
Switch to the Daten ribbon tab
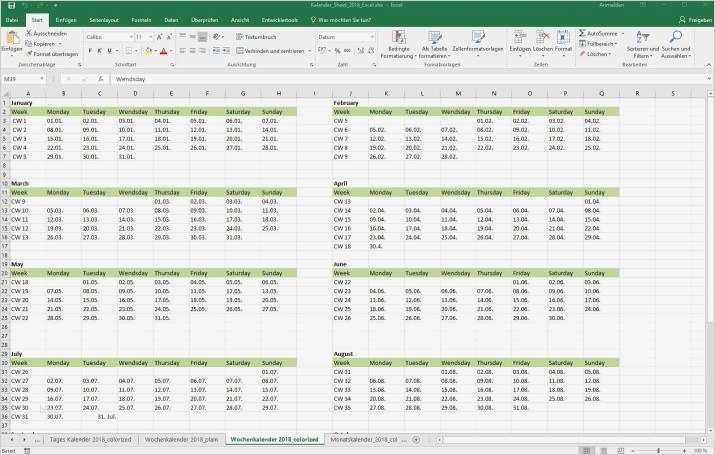pyautogui.click(x=171, y=20)
